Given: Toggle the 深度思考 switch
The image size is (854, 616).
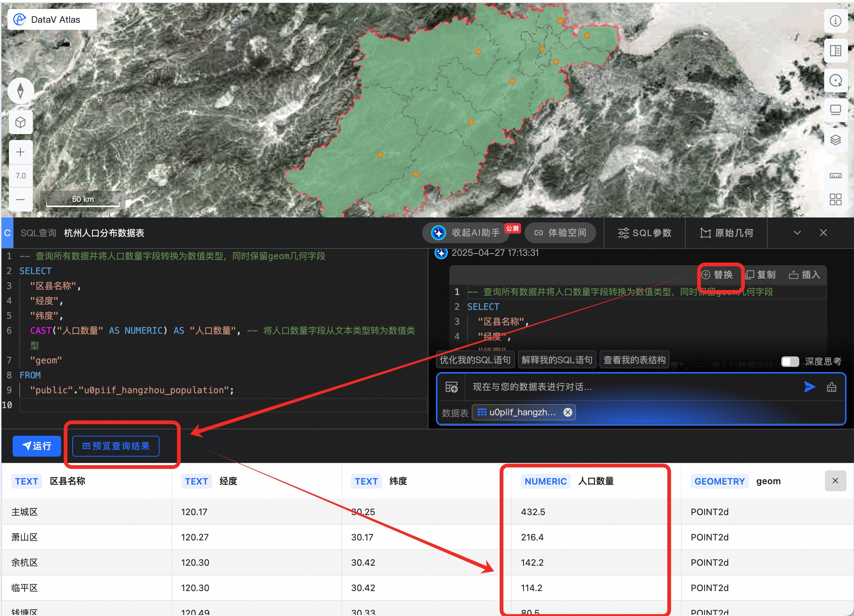Looking at the screenshot, I should [790, 362].
